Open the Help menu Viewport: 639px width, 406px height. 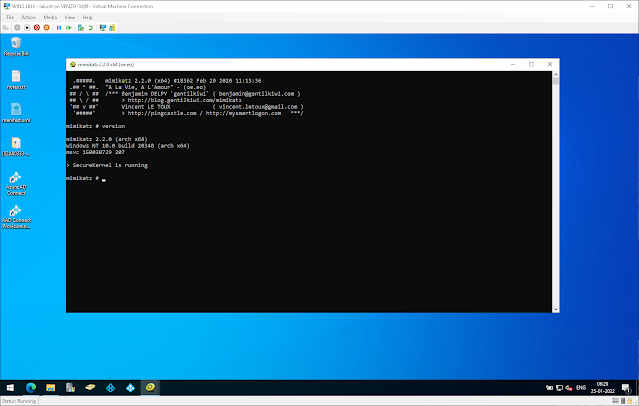(88, 17)
